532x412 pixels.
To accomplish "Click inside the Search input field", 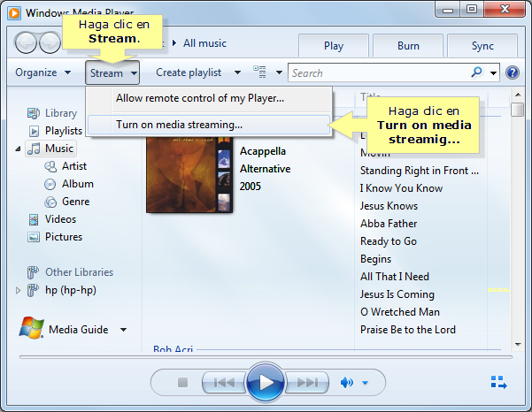I will [x=380, y=72].
